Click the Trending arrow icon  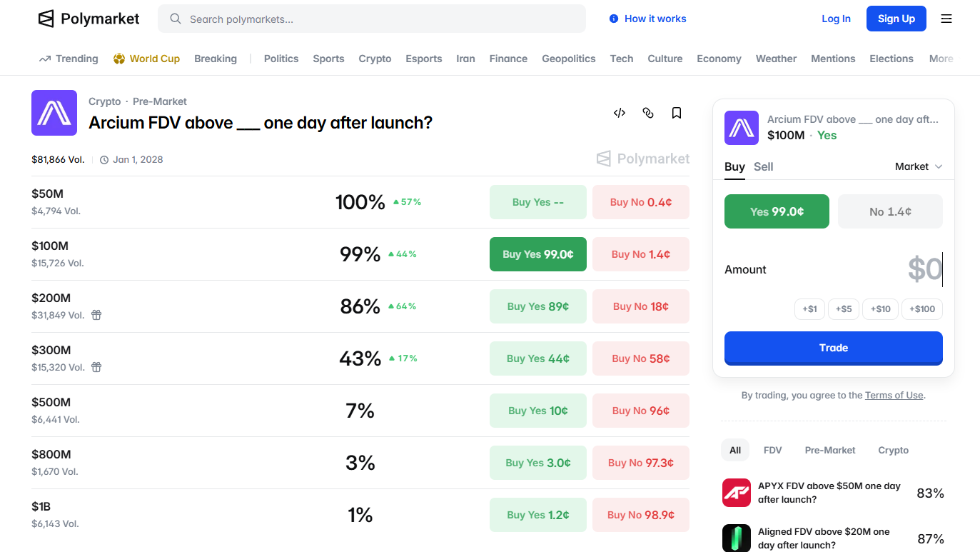coord(45,59)
